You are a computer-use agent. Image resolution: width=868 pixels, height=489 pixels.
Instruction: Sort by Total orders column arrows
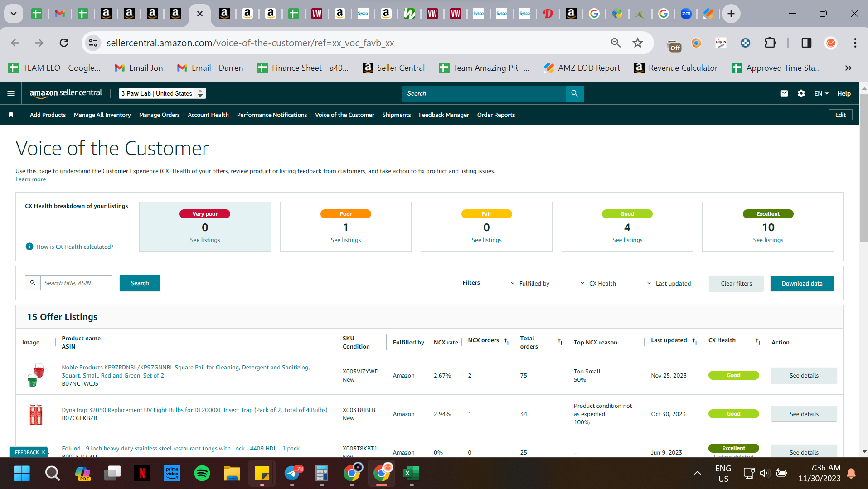(x=560, y=342)
